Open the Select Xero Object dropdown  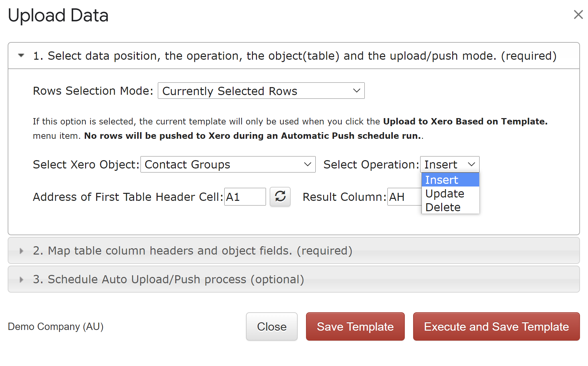228,164
